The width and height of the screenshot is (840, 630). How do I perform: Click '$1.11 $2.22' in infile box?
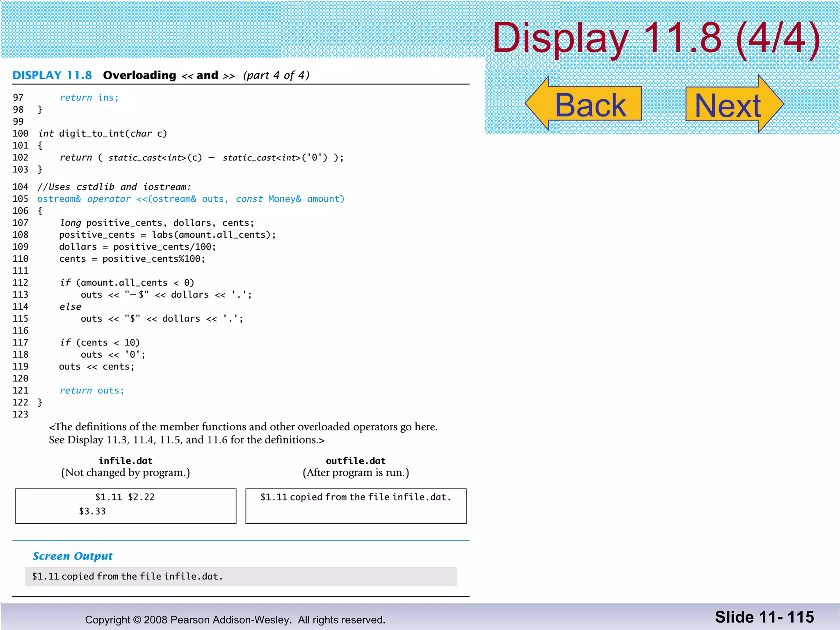click(125, 497)
